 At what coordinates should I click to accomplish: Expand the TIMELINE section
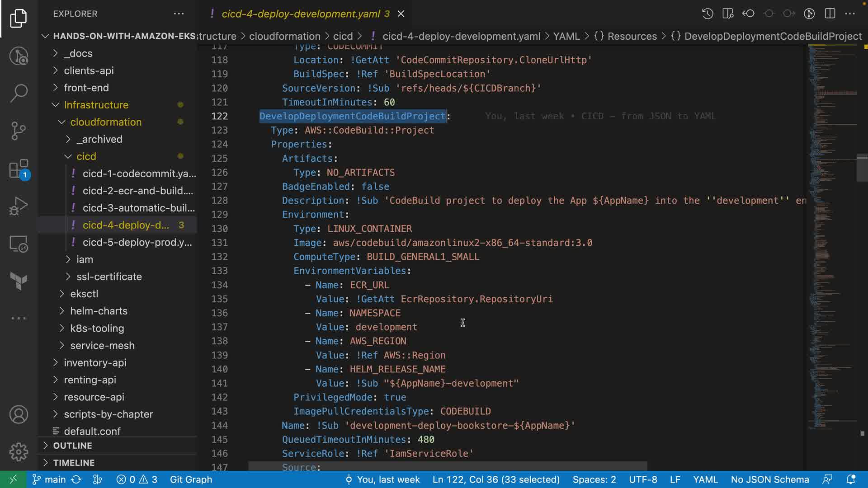point(74,463)
